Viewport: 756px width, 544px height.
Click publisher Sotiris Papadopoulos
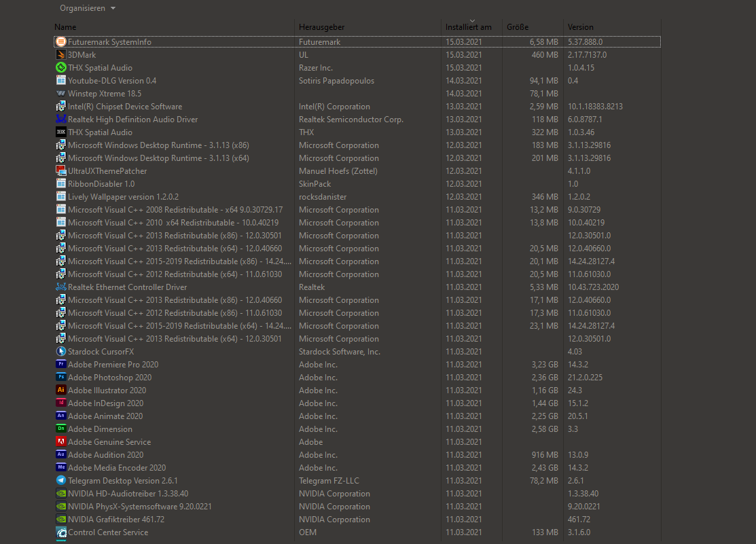click(336, 81)
